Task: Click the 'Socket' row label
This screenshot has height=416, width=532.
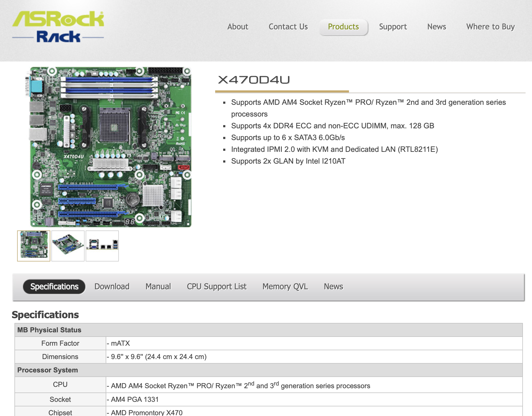Action: point(60,399)
